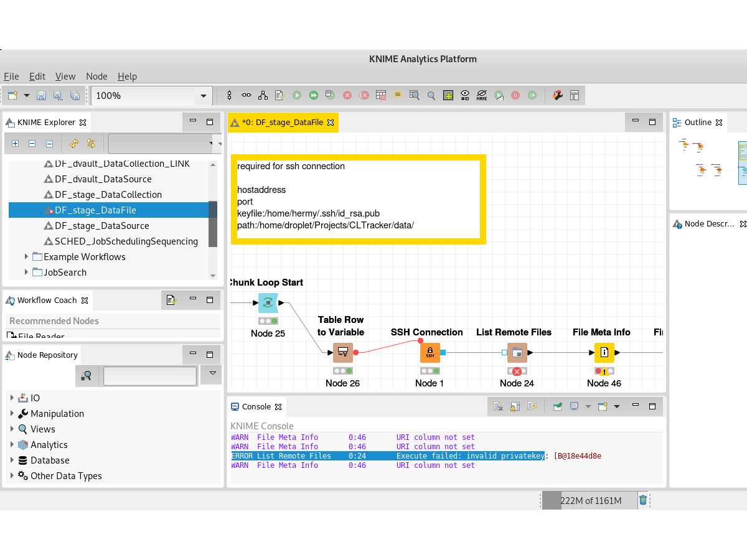Switch to the DF_stage_DataFile editor tab
This screenshot has width=747, height=560.
283,123
